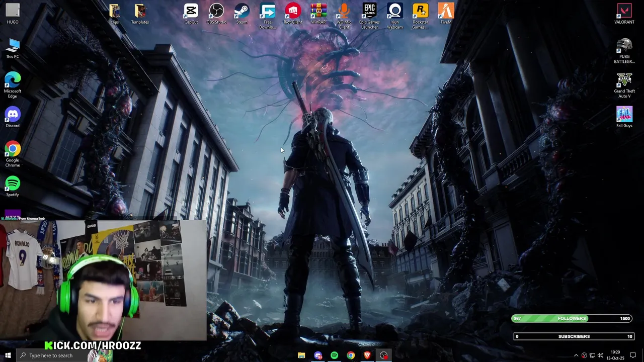
Task: Open the Steam desktop shortcut
Action: [242, 14]
